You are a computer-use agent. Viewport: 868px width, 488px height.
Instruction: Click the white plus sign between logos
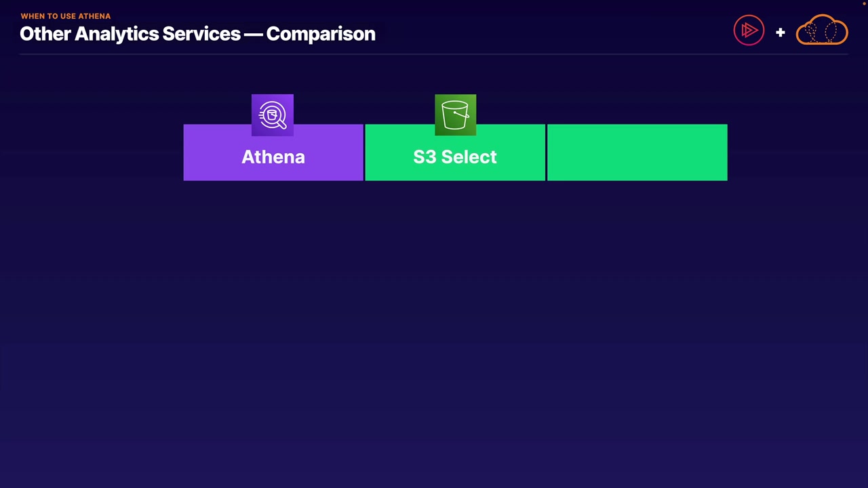pos(781,32)
